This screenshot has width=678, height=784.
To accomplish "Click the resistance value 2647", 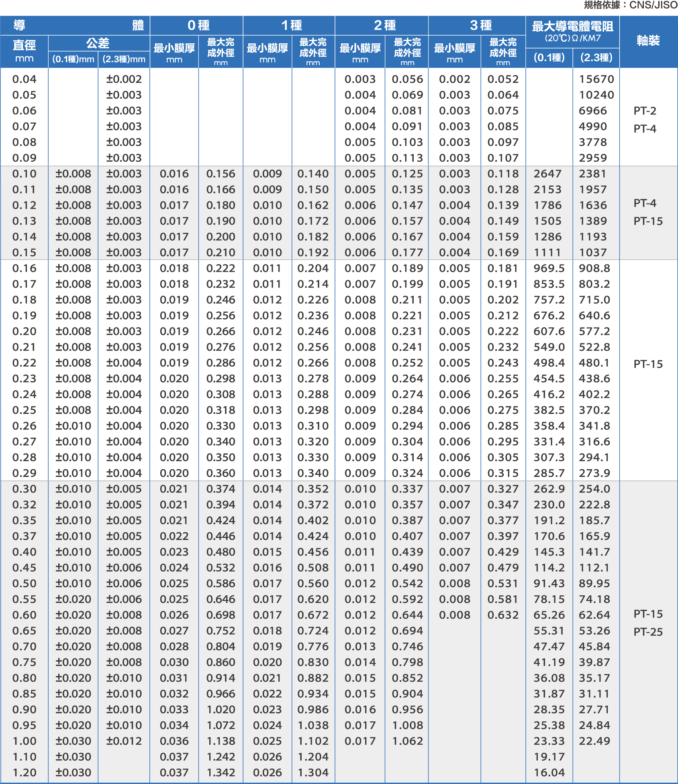I will pos(547,174).
